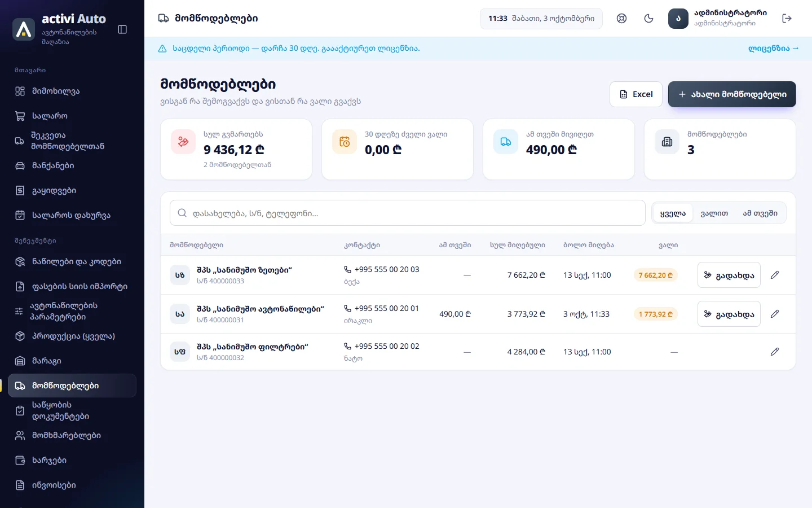Toggle dark mode with the moon icon
Image resolution: width=812 pixels, height=508 pixels.
click(x=648, y=19)
